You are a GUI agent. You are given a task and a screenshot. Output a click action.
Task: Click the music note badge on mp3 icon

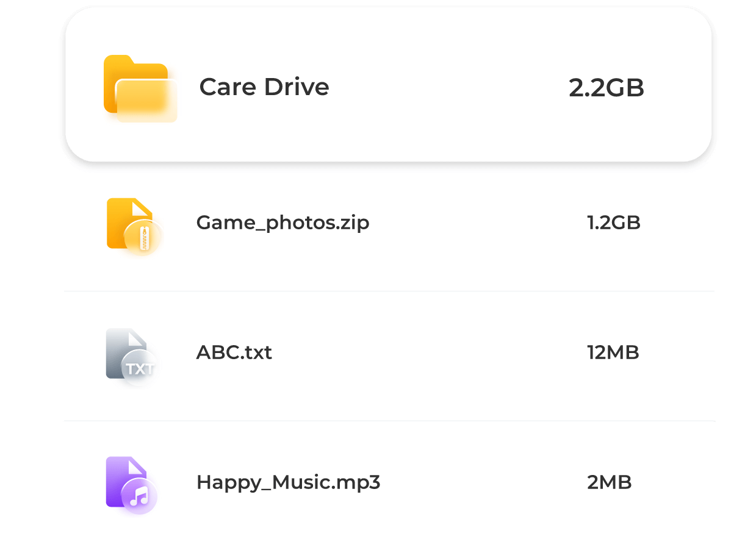(140, 497)
